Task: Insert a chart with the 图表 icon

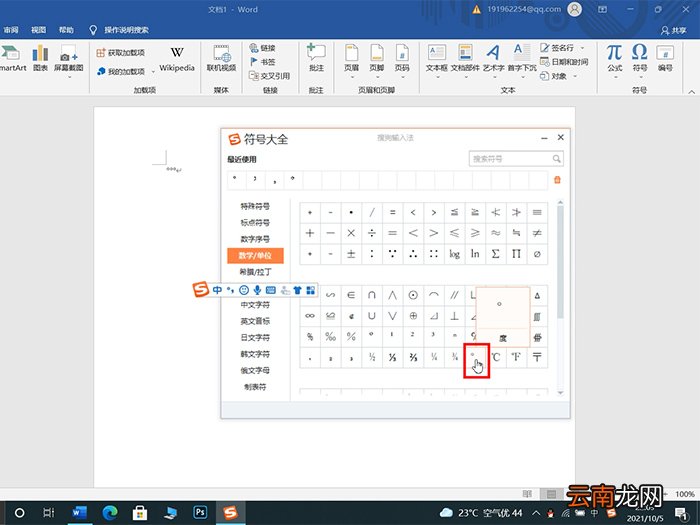Action: (x=40, y=58)
